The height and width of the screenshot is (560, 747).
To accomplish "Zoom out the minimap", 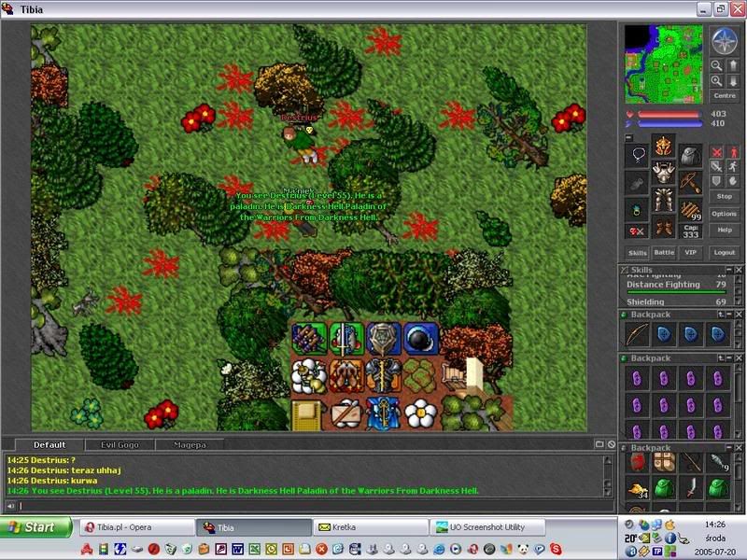I will coord(716,65).
